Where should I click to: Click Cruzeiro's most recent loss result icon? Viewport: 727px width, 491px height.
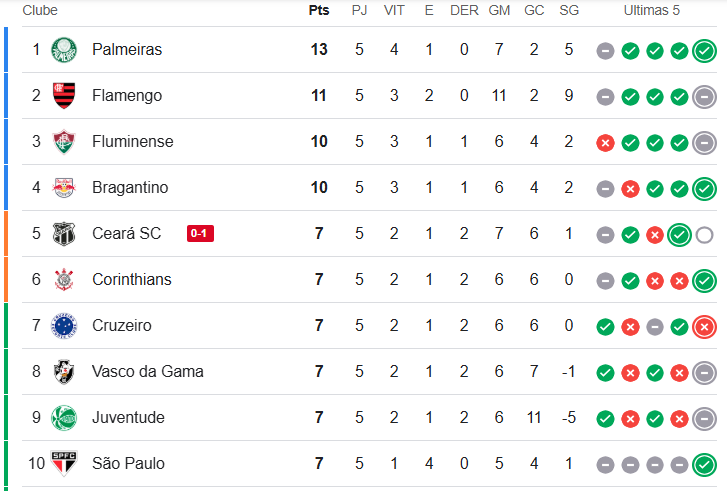(x=704, y=327)
